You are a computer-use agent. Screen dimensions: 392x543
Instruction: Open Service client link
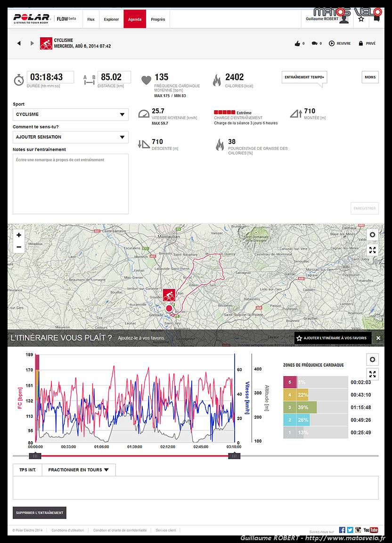tap(166, 530)
